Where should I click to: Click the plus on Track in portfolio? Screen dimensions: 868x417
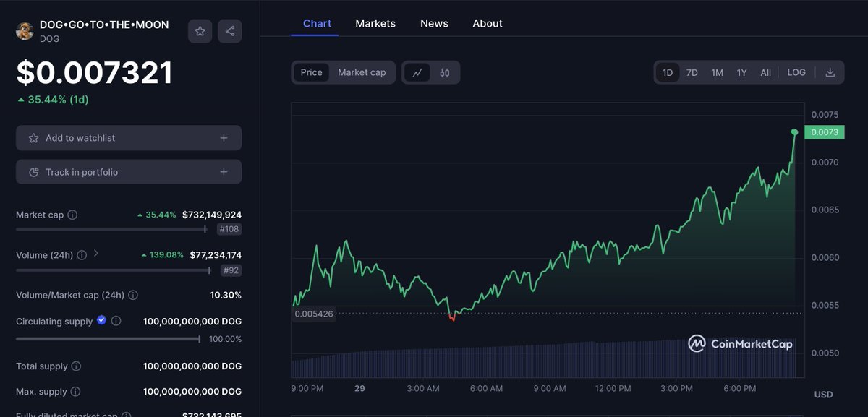tap(224, 172)
